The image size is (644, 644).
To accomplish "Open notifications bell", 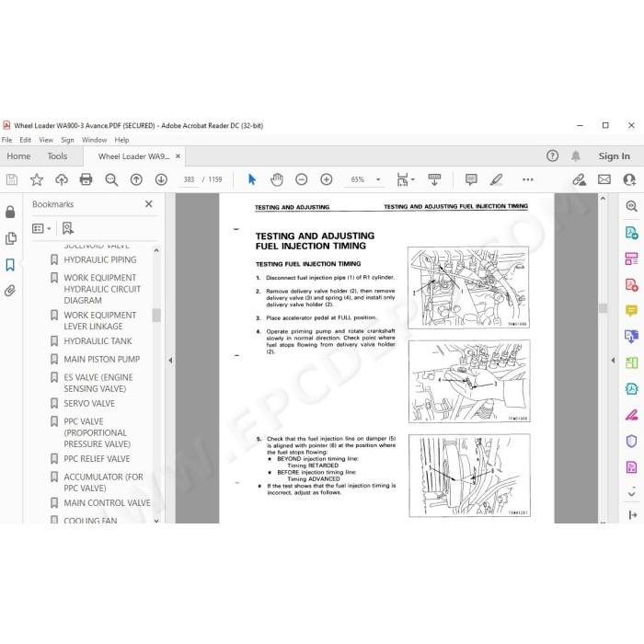I will (576, 156).
